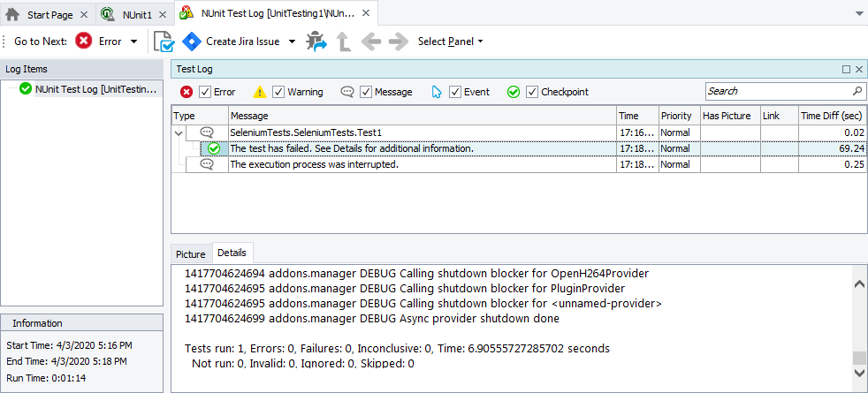Image resolution: width=868 pixels, height=393 pixels.
Task: Click the forward arrow toolbar icon
Action: point(398,42)
